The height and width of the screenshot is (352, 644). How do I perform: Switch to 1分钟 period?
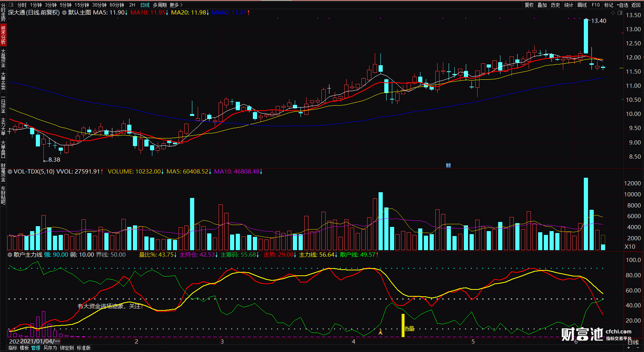[x=36, y=5]
